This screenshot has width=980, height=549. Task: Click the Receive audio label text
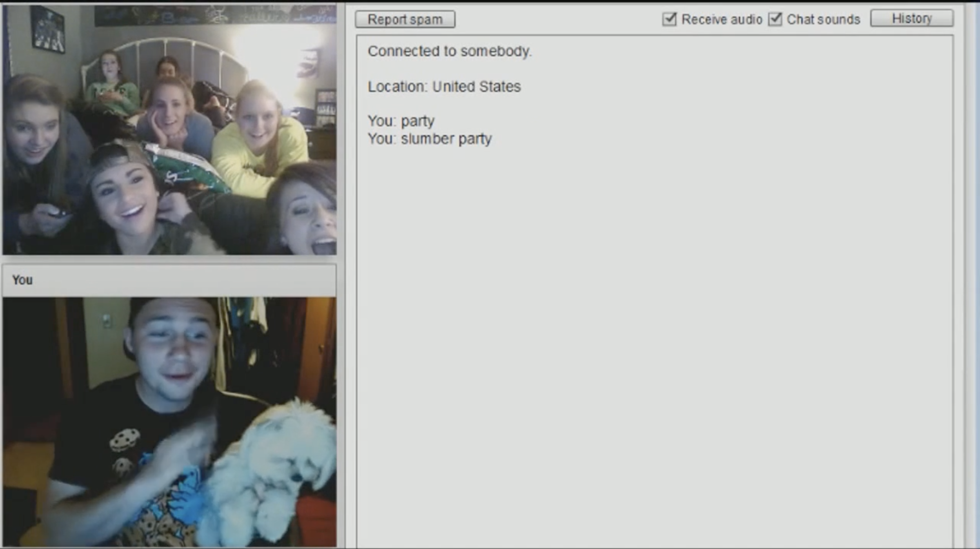(x=722, y=19)
